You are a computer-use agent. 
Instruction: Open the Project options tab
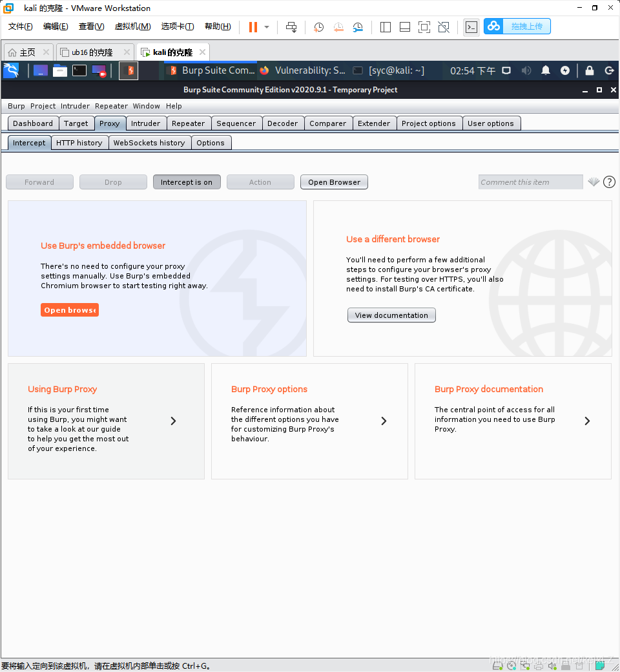coord(428,123)
